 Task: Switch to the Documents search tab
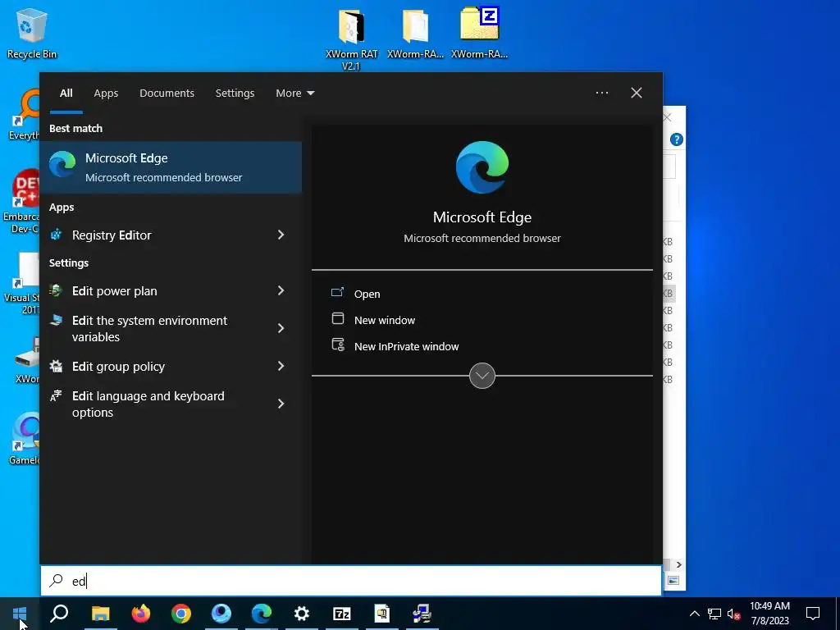tap(167, 94)
